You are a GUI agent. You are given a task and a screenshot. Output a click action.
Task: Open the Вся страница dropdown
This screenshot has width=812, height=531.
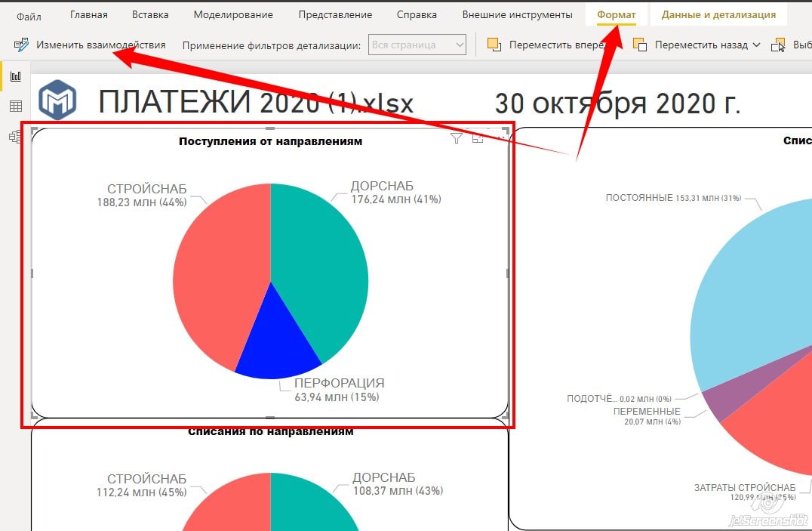[x=417, y=45]
